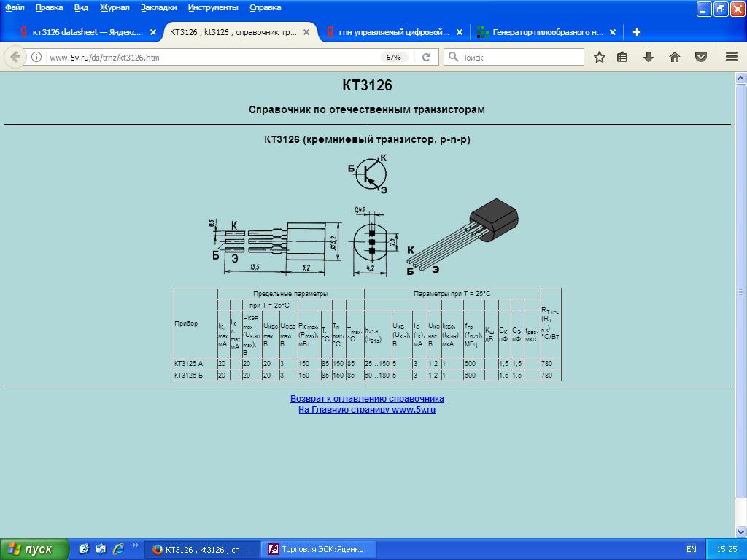Go to home page icon

[x=675, y=57]
